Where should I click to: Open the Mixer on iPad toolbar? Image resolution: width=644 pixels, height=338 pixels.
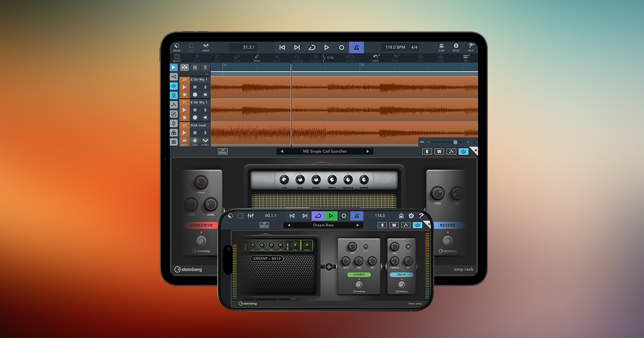[206, 47]
